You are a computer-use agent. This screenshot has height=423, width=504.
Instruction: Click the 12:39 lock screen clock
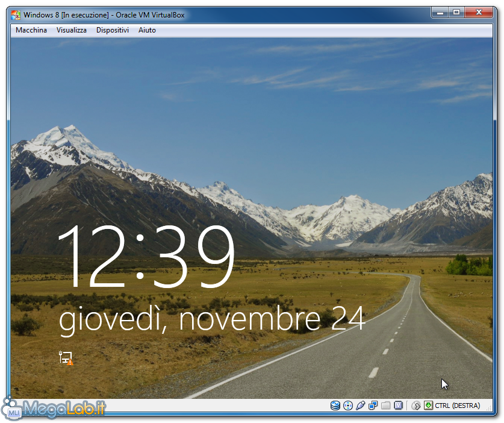(146, 256)
